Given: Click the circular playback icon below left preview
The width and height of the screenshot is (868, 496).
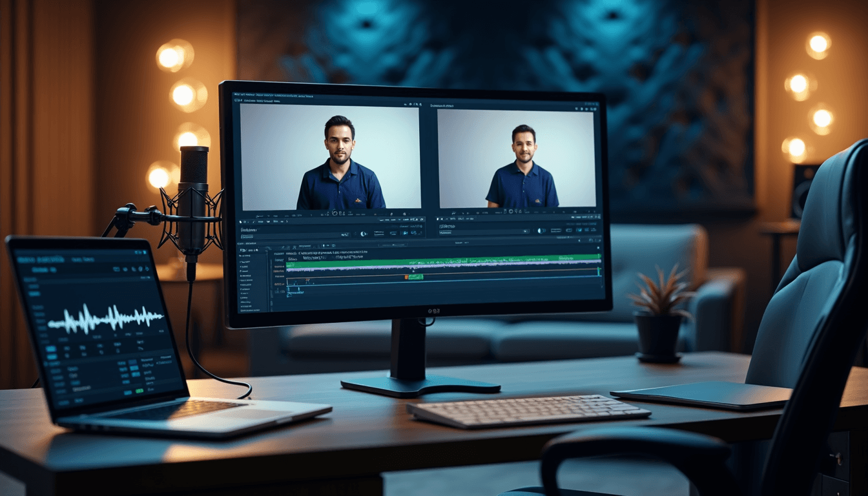Looking at the screenshot, I should [x=335, y=213].
